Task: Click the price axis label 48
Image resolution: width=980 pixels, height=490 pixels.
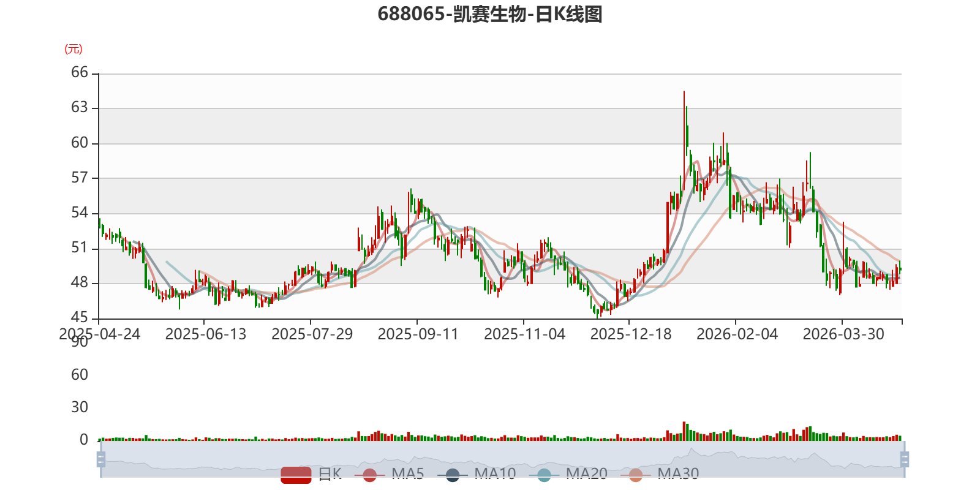Action: (x=80, y=282)
